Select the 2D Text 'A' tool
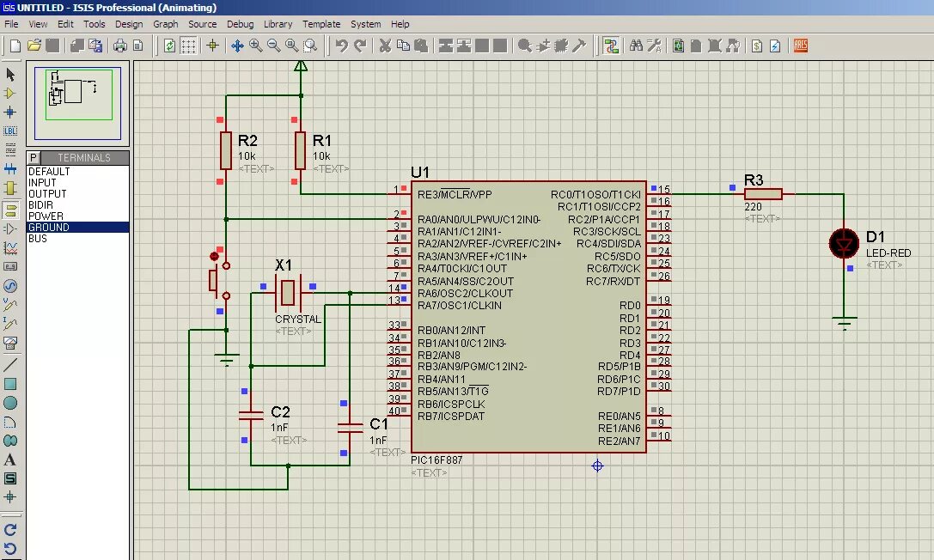934x560 pixels. 10,460
